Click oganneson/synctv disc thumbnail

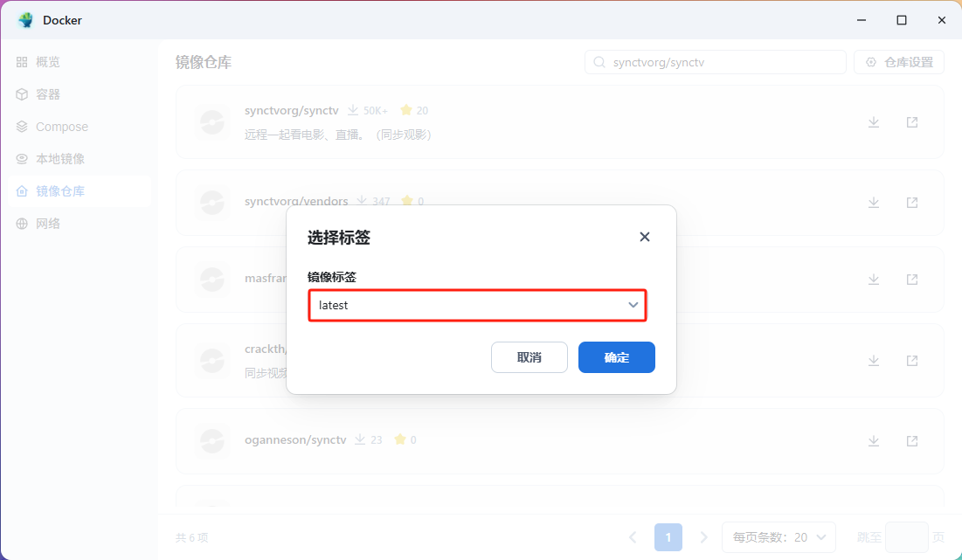click(x=212, y=440)
